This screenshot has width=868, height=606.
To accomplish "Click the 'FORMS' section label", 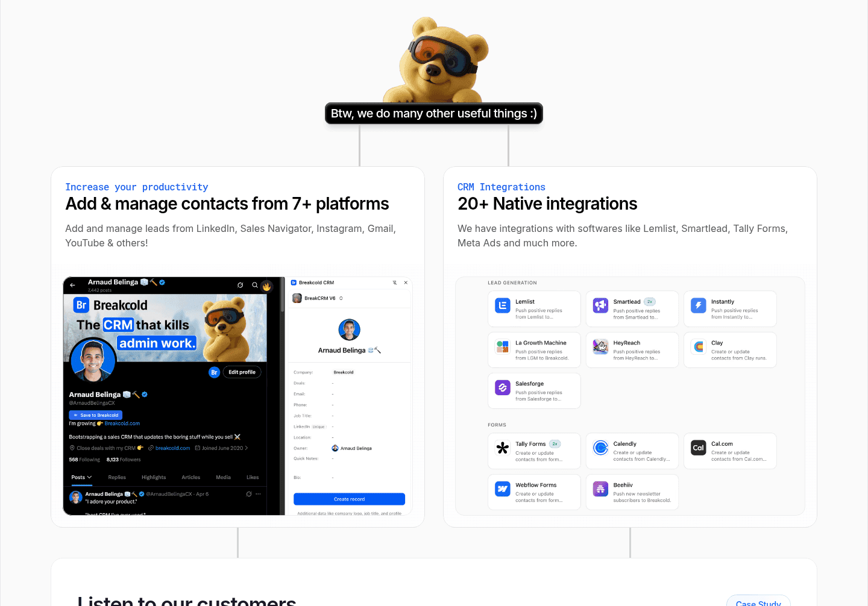I will 497,425.
